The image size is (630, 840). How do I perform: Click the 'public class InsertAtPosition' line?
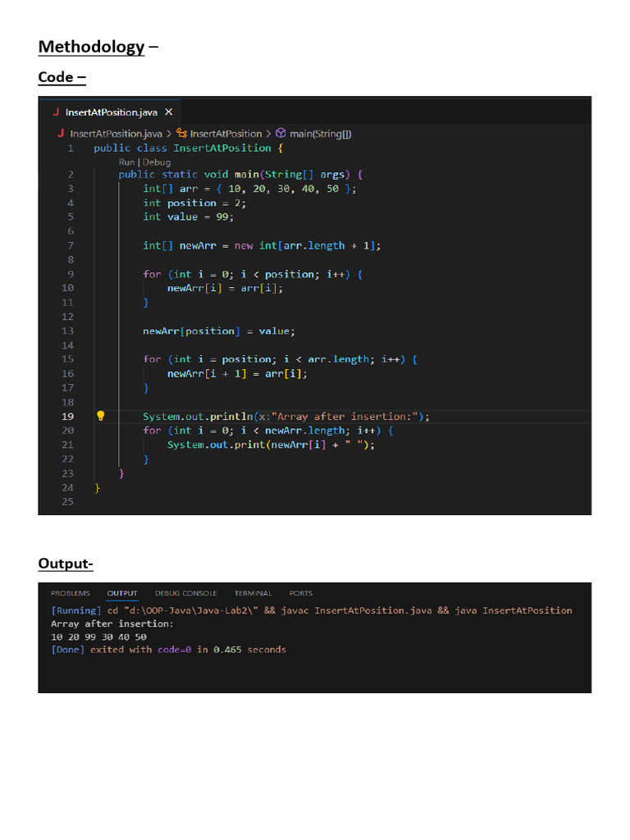(x=189, y=148)
